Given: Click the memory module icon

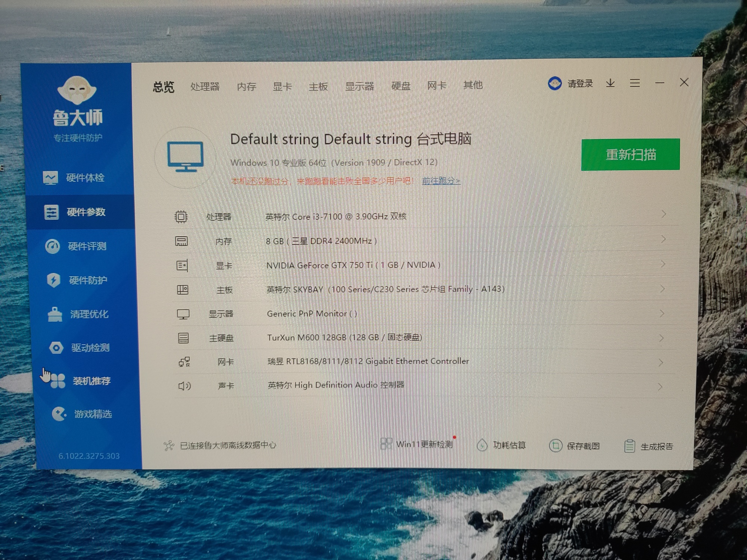Looking at the screenshot, I should point(182,241).
